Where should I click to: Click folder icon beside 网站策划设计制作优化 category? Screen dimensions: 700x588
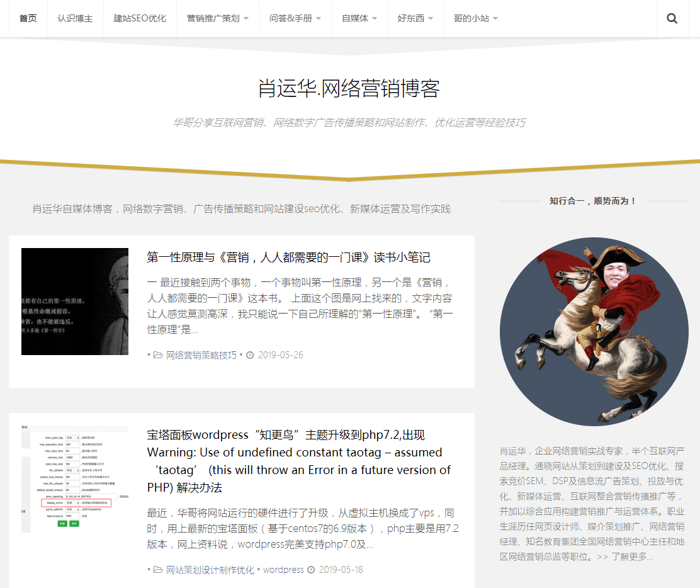click(158, 570)
